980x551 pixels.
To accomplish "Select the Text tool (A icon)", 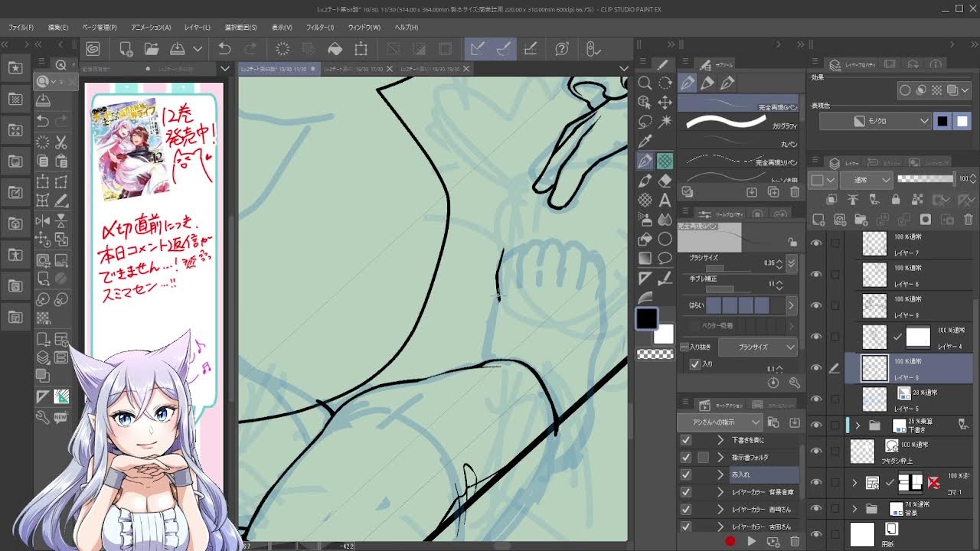I will pyautogui.click(x=665, y=201).
